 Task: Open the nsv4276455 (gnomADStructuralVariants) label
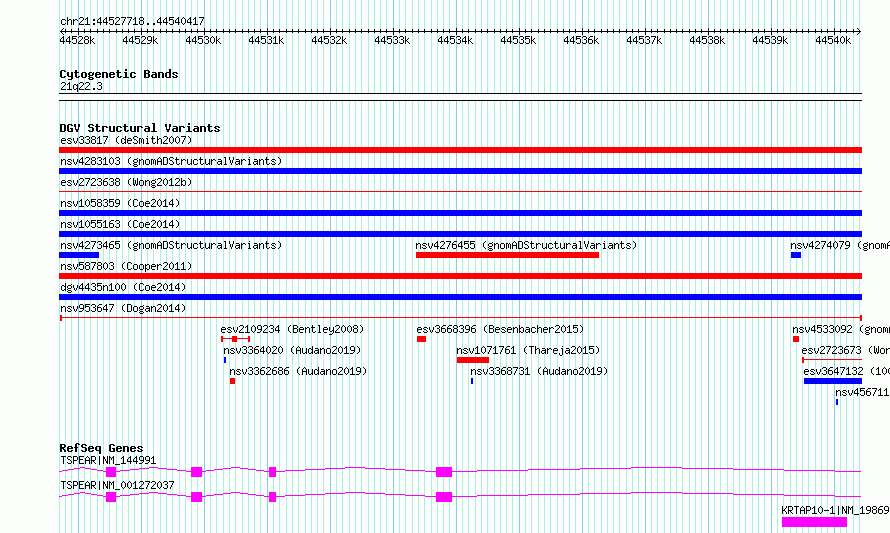(526, 245)
